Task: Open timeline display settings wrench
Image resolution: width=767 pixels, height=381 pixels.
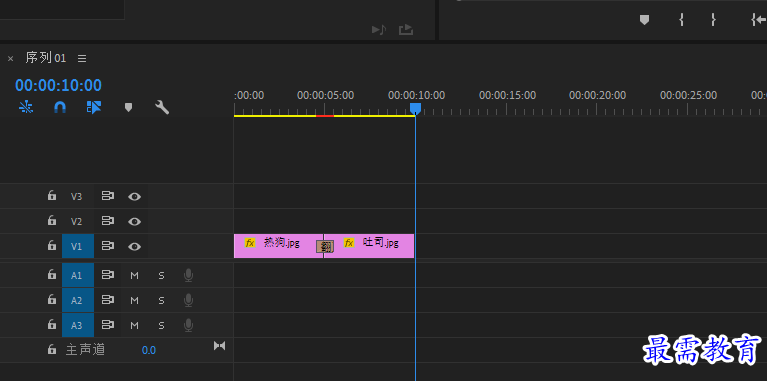Action: tap(162, 107)
